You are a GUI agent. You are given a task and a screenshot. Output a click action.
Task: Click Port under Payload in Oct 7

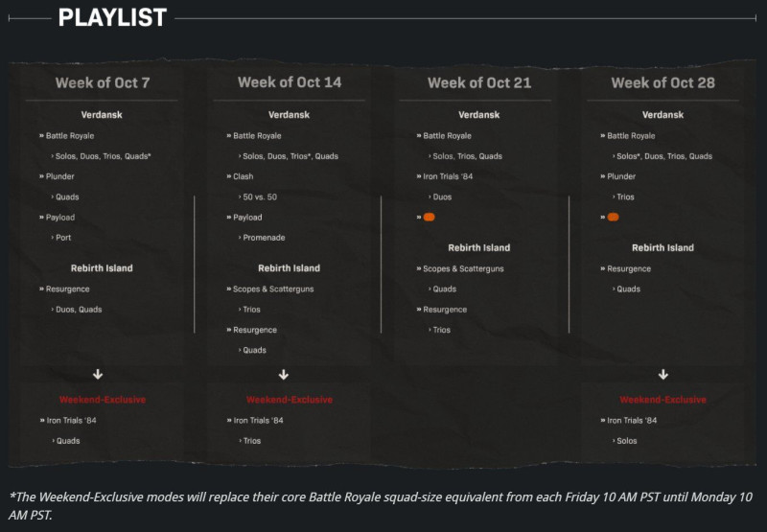(x=63, y=238)
